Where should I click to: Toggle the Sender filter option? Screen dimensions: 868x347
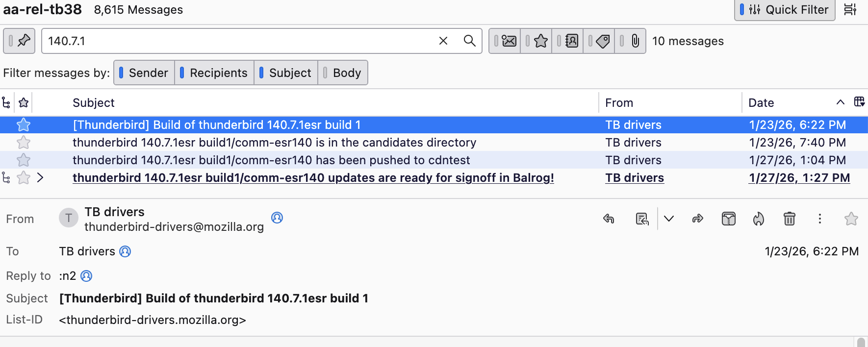[x=144, y=73]
